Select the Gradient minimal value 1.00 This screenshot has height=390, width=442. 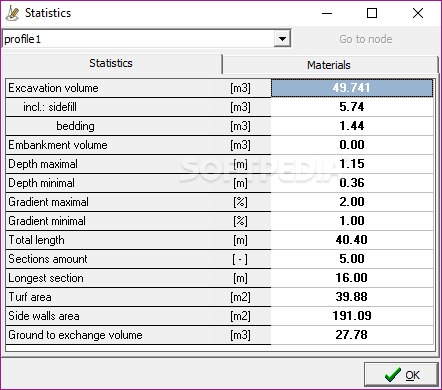point(352,221)
